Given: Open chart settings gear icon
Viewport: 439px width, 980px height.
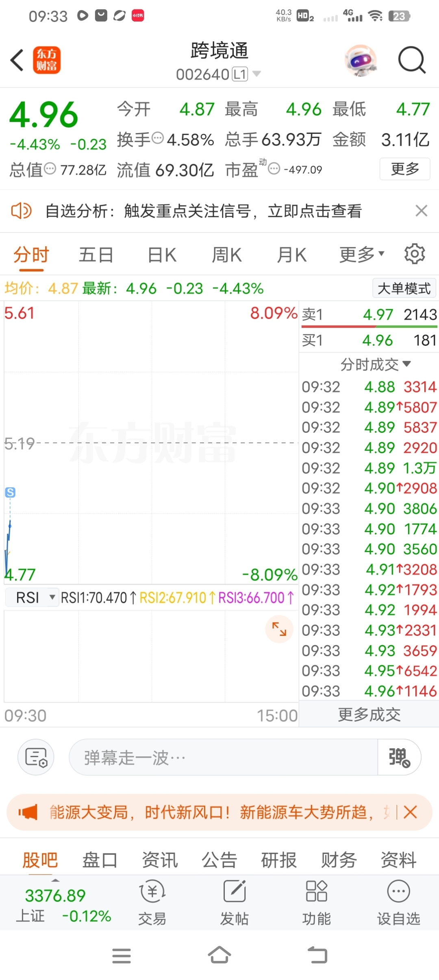Looking at the screenshot, I should click(415, 254).
